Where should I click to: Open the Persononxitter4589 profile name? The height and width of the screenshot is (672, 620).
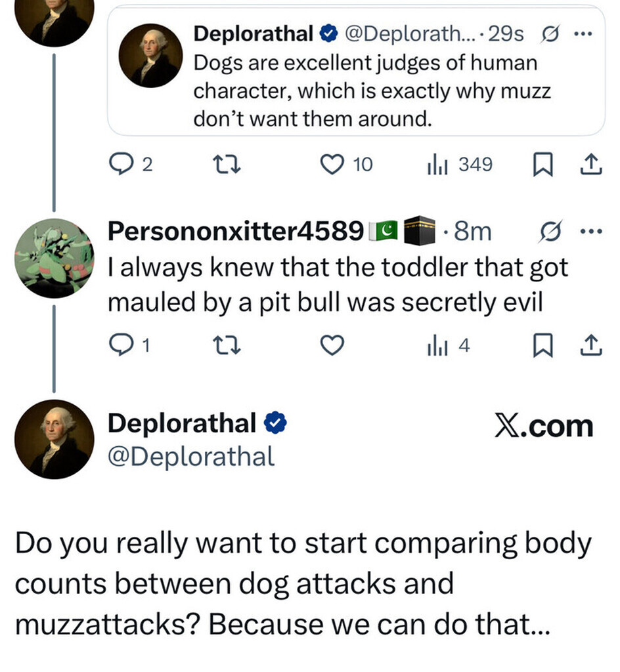click(235, 231)
